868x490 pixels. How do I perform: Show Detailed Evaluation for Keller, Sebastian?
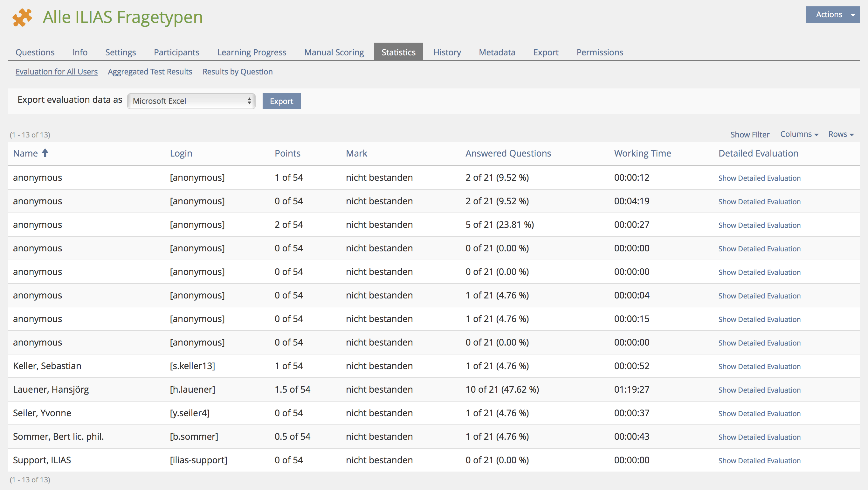click(759, 366)
